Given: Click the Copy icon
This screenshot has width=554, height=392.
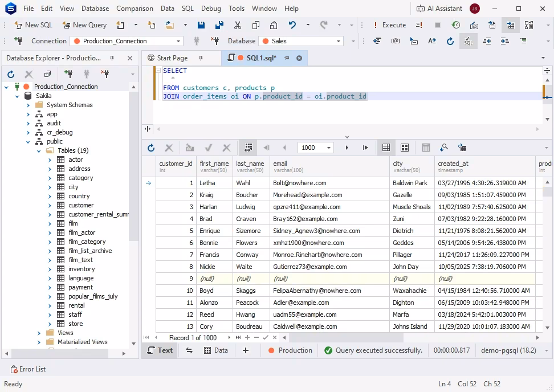Looking at the screenshot, I should [256, 25].
